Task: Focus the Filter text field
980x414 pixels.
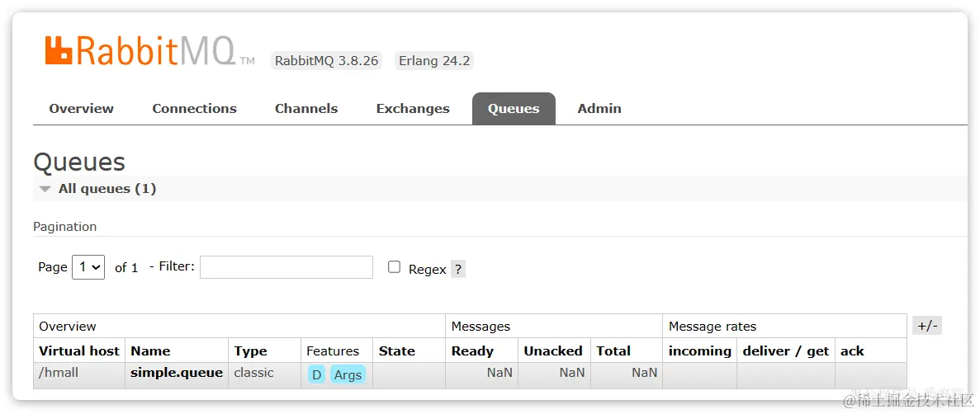Action: click(286, 266)
